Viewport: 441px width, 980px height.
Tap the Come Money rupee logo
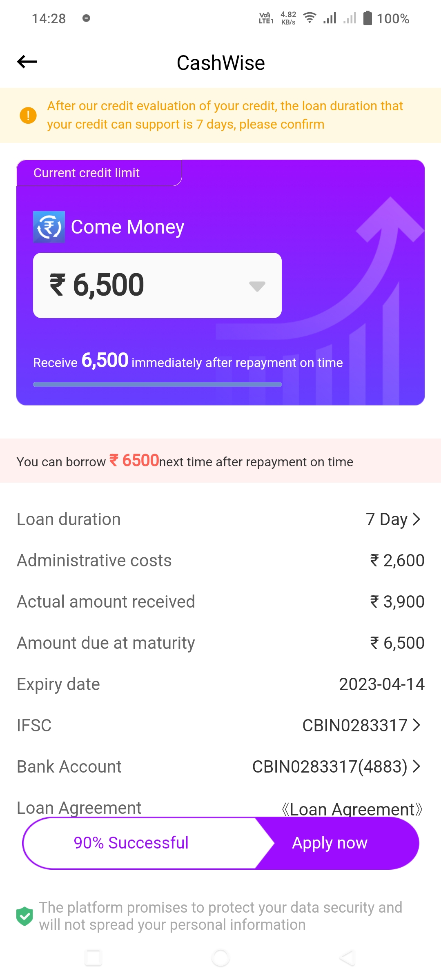(x=49, y=227)
